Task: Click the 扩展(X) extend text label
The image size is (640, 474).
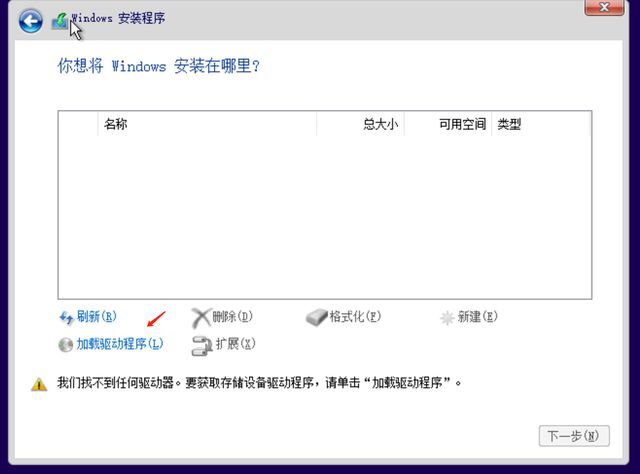Action: click(235, 344)
